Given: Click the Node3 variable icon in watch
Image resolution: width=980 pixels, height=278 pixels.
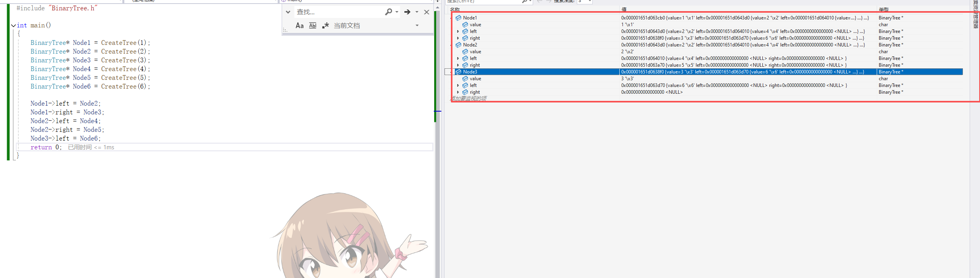Looking at the screenshot, I should click(458, 72).
